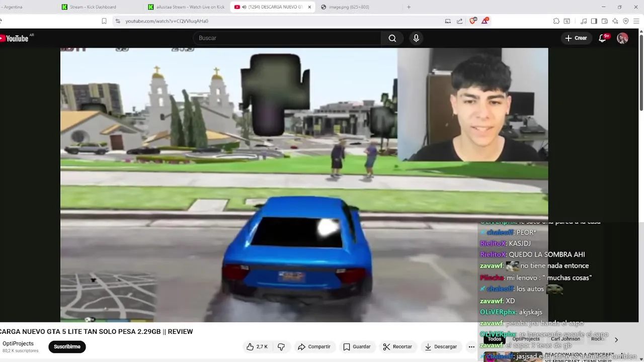Click the Crear button
The image size is (644, 362).
(576, 38)
